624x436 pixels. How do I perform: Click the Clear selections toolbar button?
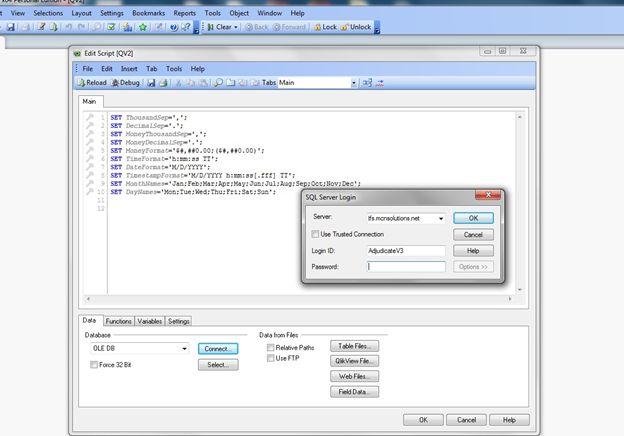(x=219, y=27)
